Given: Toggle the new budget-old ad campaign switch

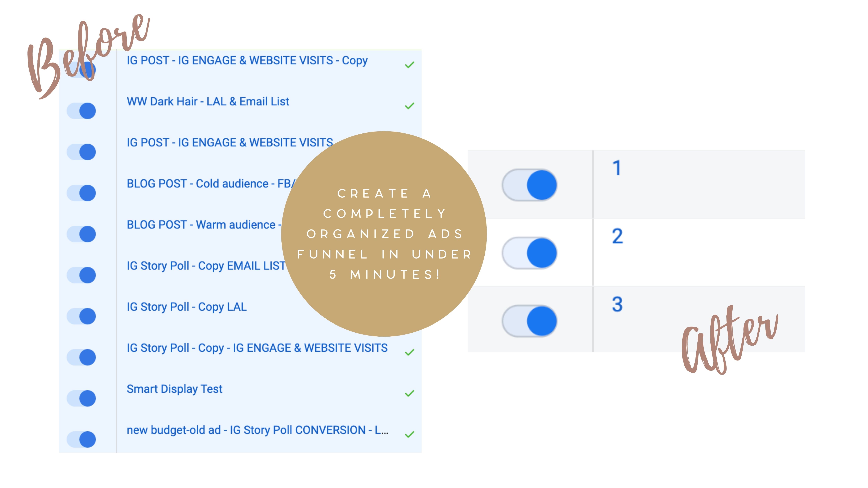Looking at the screenshot, I should tap(81, 439).
